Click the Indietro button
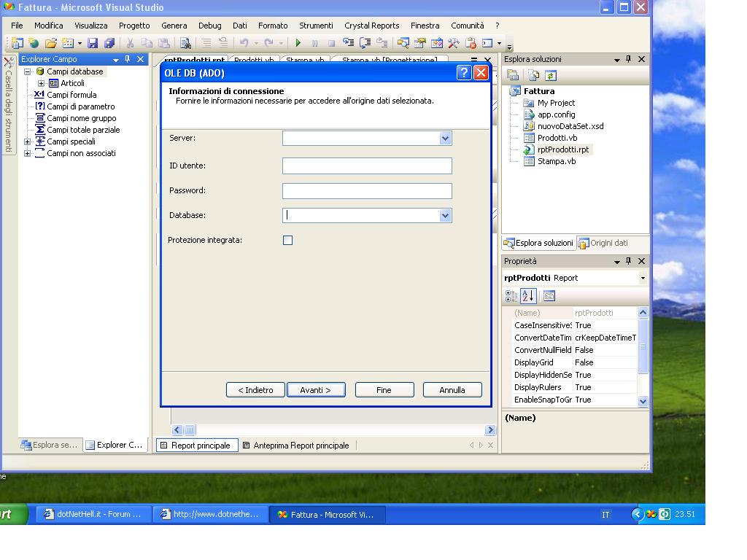Image resolution: width=747 pixels, height=560 pixels. [255, 390]
